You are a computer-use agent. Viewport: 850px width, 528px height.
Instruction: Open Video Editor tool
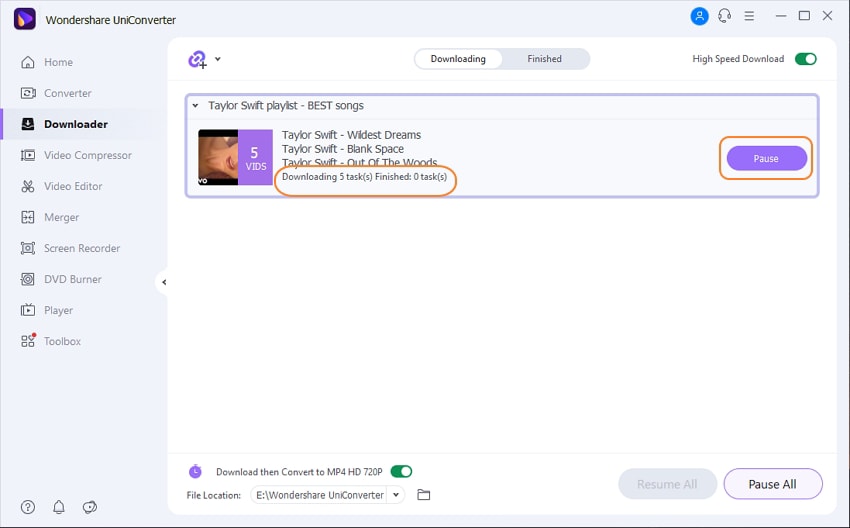tap(73, 186)
